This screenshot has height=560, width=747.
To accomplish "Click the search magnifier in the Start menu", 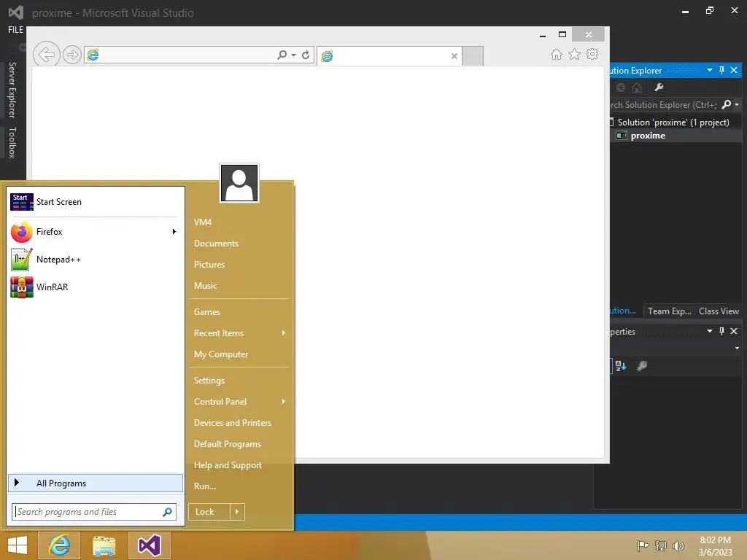I will (167, 512).
